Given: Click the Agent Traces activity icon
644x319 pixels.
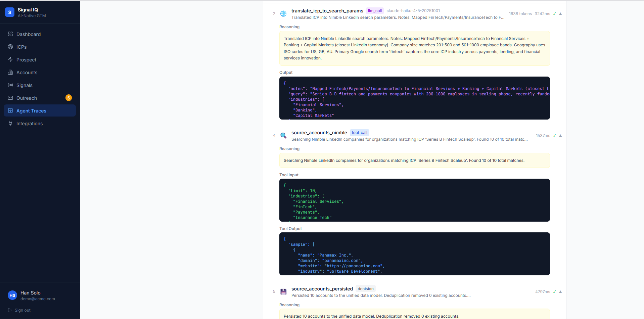Looking at the screenshot, I should (10, 110).
